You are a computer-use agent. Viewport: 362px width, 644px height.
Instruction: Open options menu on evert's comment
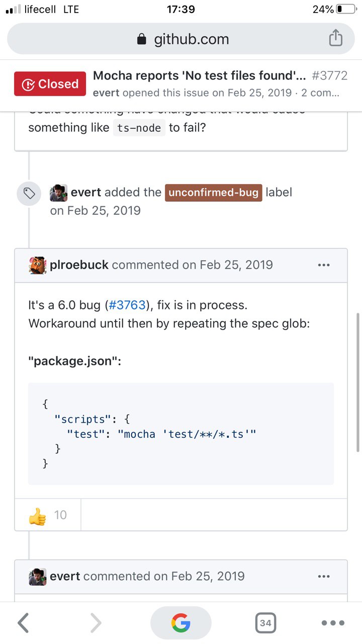coord(324,576)
